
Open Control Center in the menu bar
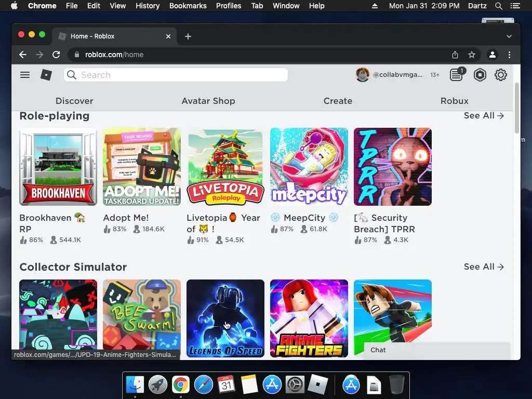click(515, 6)
